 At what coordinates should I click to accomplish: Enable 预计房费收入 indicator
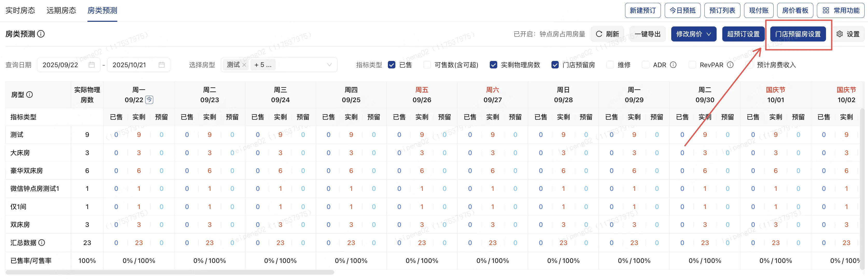(750, 65)
